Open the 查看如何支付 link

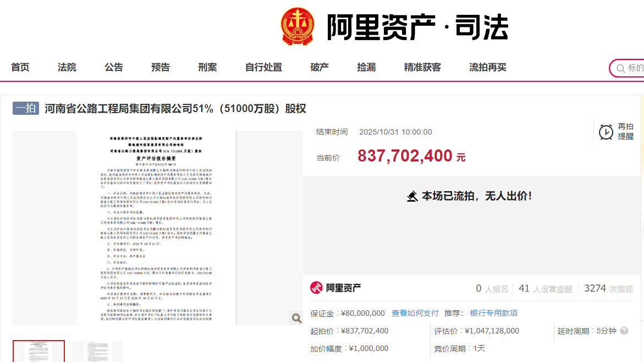pos(415,313)
